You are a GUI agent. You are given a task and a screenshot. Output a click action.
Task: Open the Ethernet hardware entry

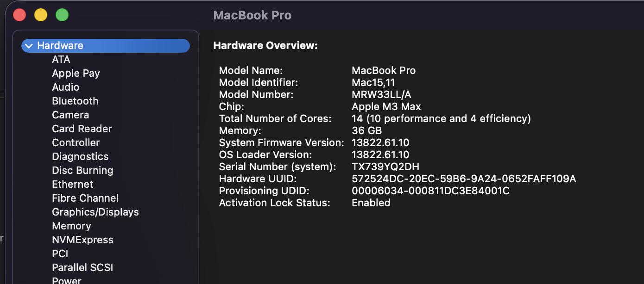[x=72, y=185]
